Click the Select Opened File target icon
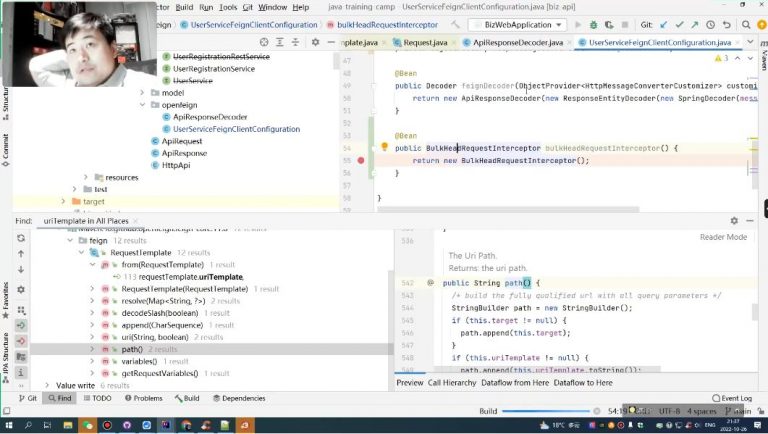Screen dimensions: 768x434 (x=264, y=42)
